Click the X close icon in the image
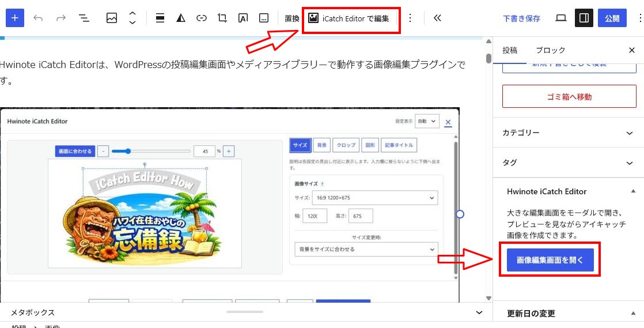This screenshot has width=644, height=328. (448, 122)
